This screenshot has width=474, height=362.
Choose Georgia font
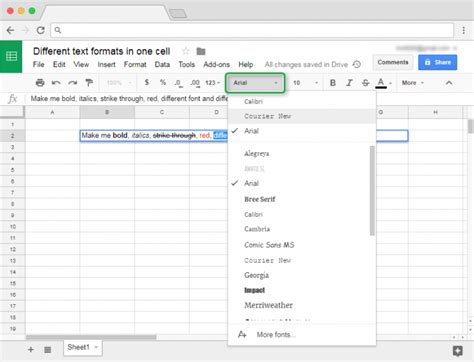(x=299, y=275)
